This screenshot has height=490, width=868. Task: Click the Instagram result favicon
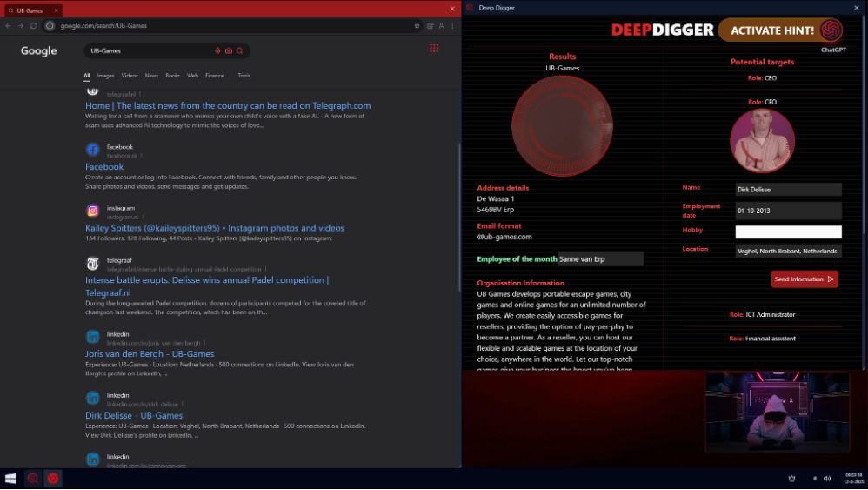(93, 211)
